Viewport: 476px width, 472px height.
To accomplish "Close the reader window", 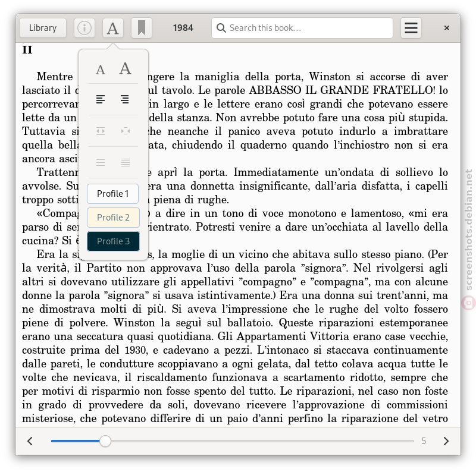I will click(447, 28).
